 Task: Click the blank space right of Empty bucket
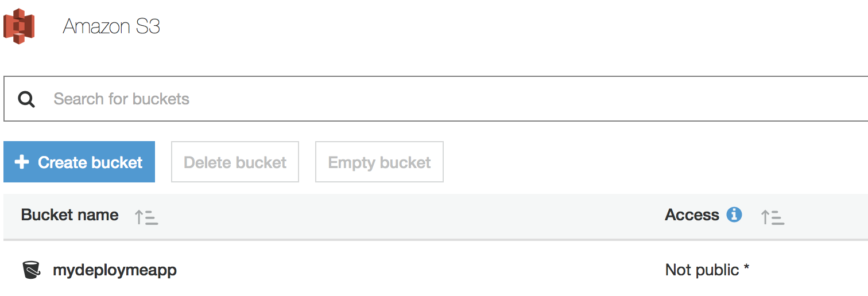[654, 162]
